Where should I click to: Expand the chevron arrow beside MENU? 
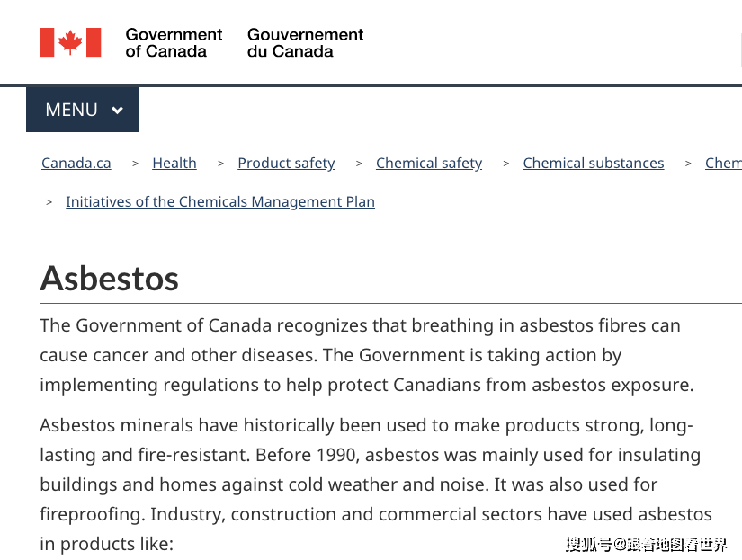[x=117, y=111]
